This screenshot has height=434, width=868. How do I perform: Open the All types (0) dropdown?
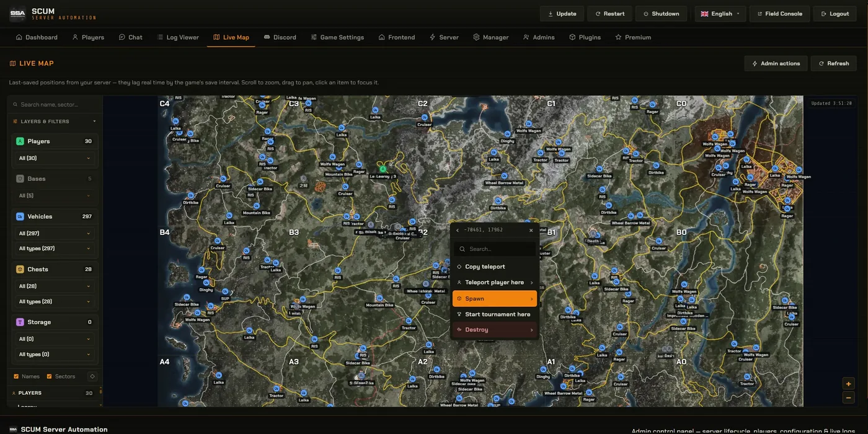click(55, 355)
